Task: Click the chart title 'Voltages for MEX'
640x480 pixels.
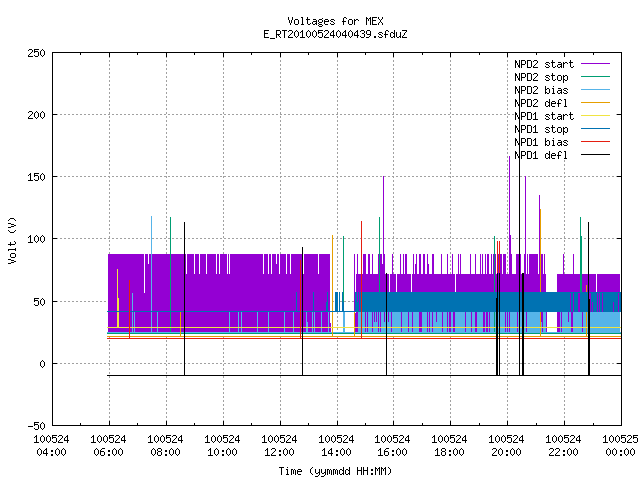Action: point(335,21)
